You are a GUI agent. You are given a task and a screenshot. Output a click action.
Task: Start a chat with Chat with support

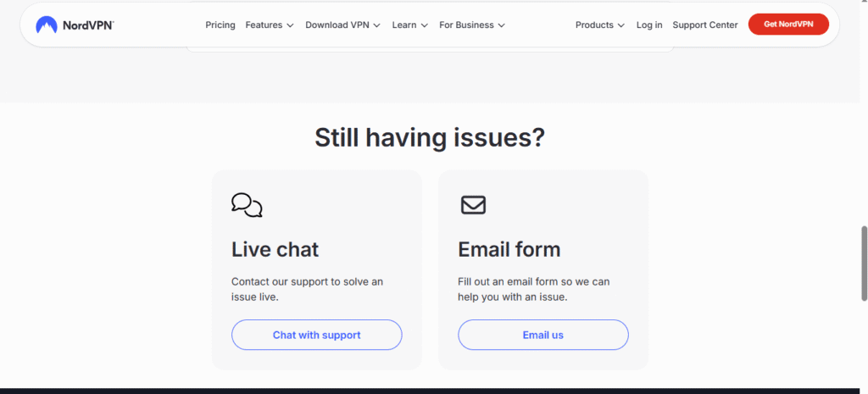click(317, 335)
